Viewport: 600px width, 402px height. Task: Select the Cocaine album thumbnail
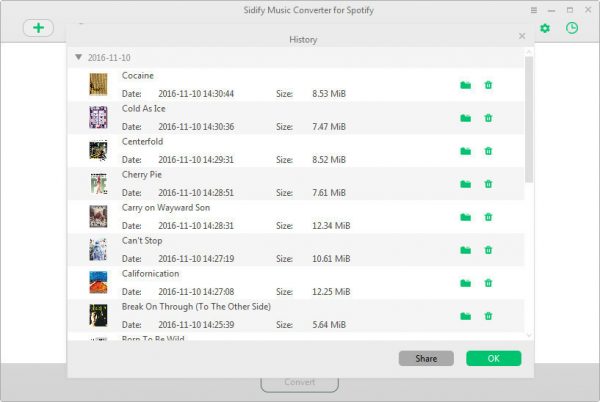coord(98,84)
